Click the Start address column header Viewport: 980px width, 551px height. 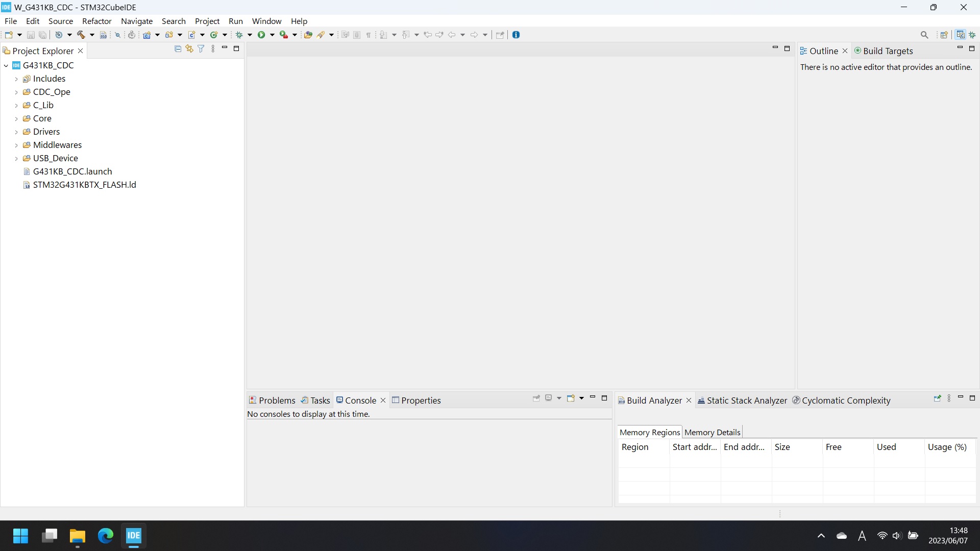(x=695, y=447)
